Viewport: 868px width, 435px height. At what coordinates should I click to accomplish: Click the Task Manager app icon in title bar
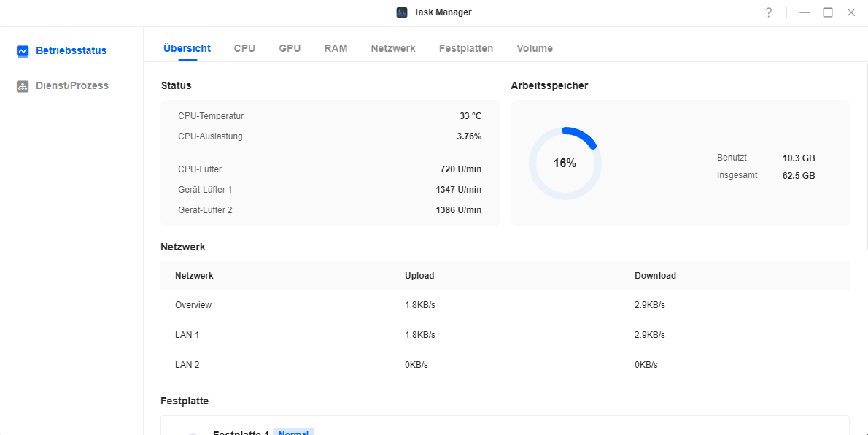[402, 12]
